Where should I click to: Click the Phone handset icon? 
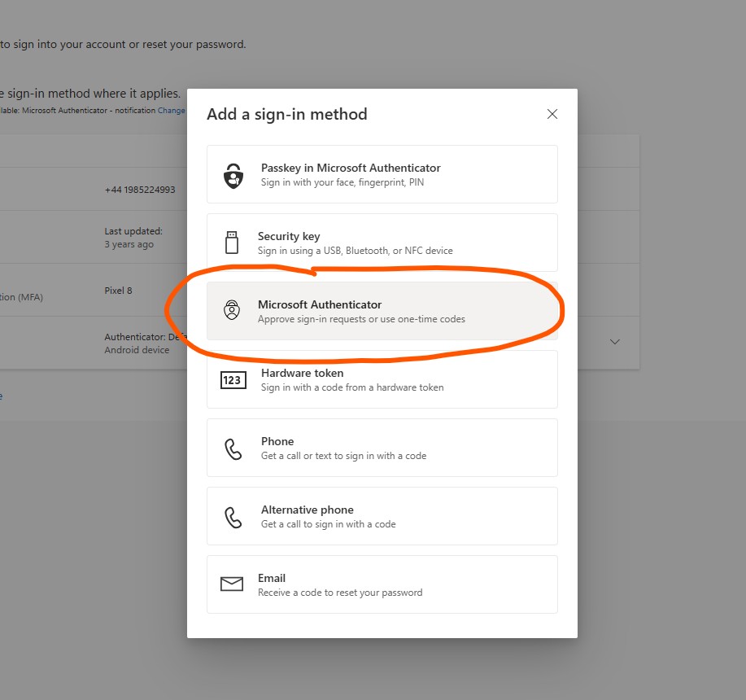[233, 448]
